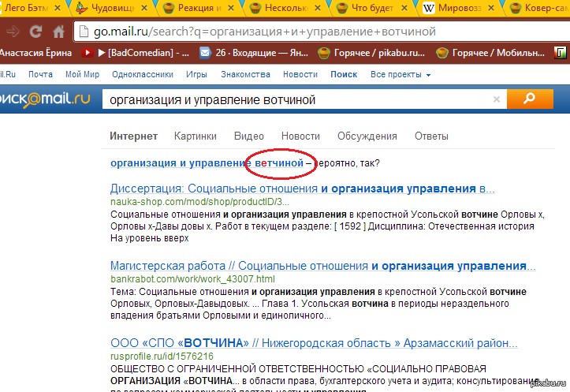
Task: Close the Мировозз Wikipedia tab
Action: 490,8
